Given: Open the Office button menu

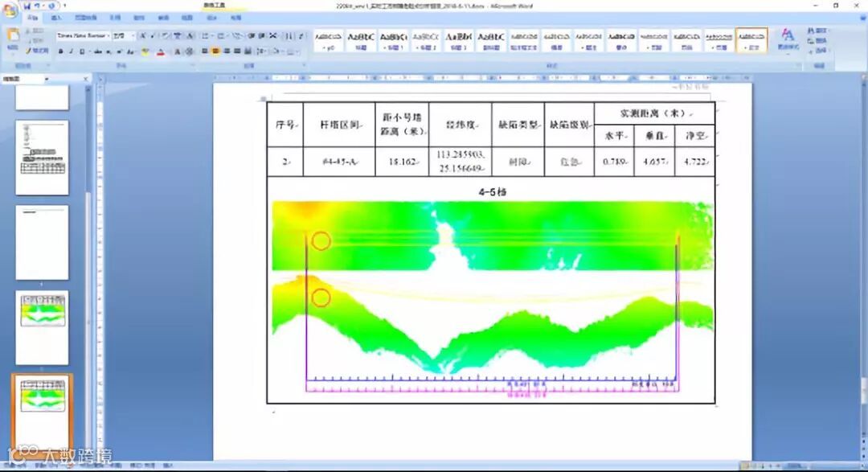Looking at the screenshot, I should 10,10.
